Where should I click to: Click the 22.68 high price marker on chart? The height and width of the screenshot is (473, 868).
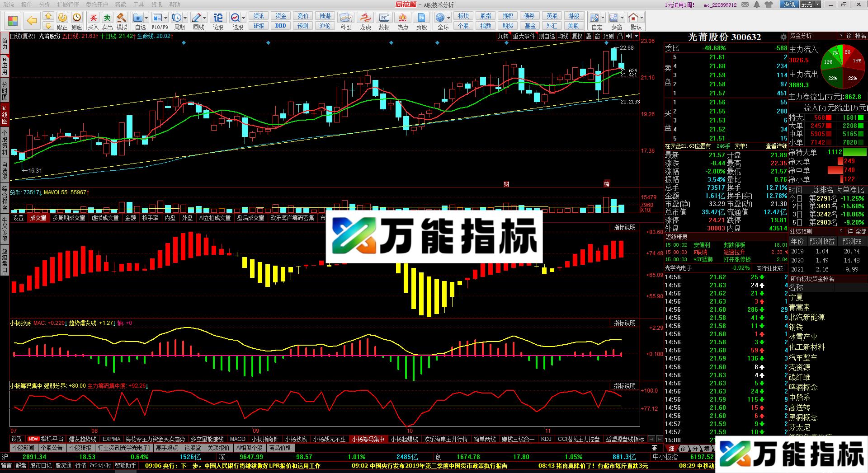click(627, 48)
